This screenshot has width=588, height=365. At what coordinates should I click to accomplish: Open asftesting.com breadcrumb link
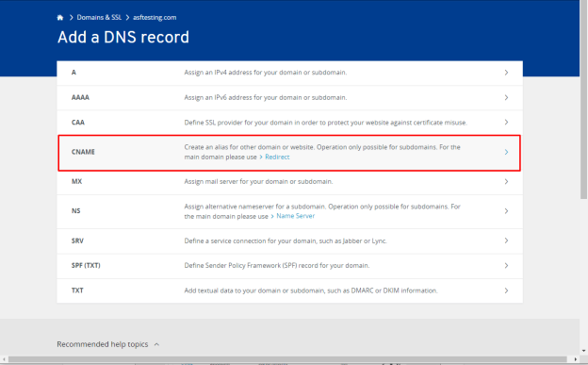point(155,17)
